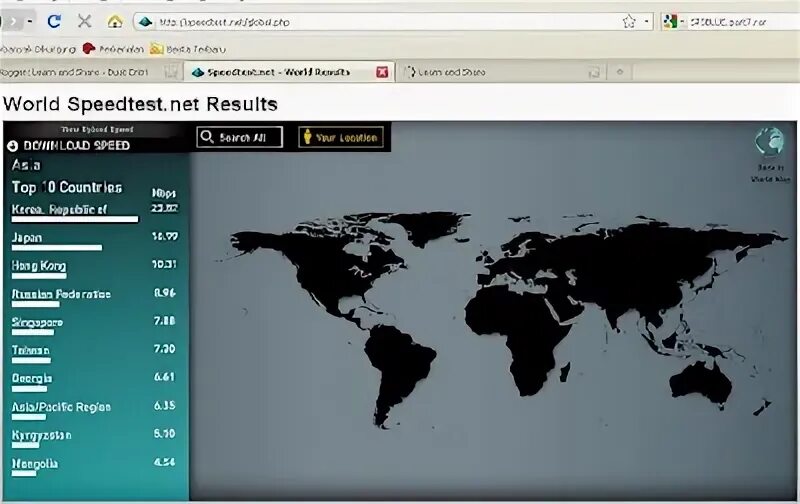Reload the page with the refresh icon
This screenshot has height=504, width=800.
pyautogui.click(x=54, y=21)
